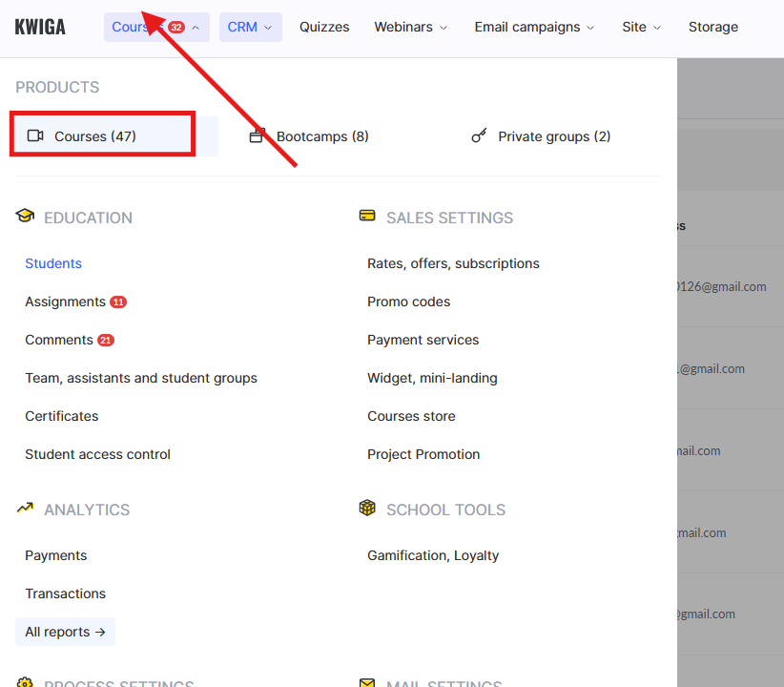Click the Analytics trend arrow icon
This screenshot has width=784, height=687.
tap(25, 509)
